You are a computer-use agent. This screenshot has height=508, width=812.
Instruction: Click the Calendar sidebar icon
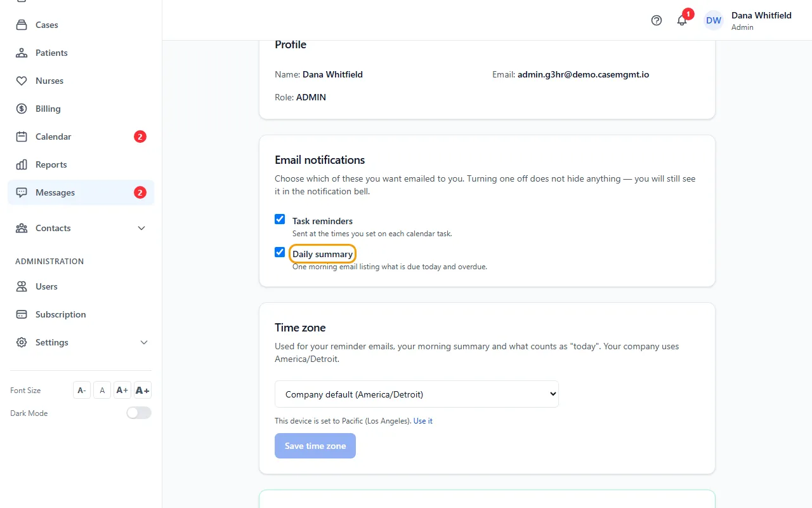(22, 137)
